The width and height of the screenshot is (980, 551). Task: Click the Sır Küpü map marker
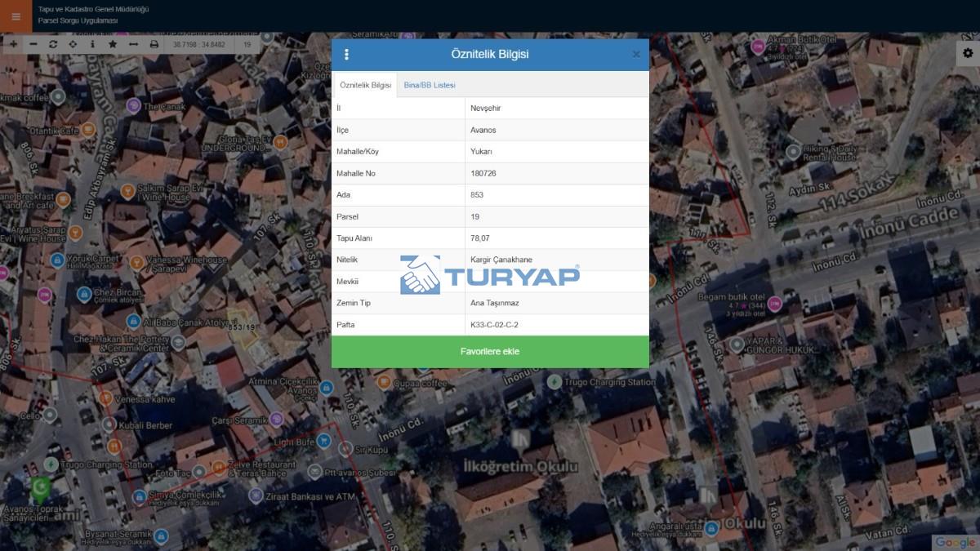click(x=345, y=449)
